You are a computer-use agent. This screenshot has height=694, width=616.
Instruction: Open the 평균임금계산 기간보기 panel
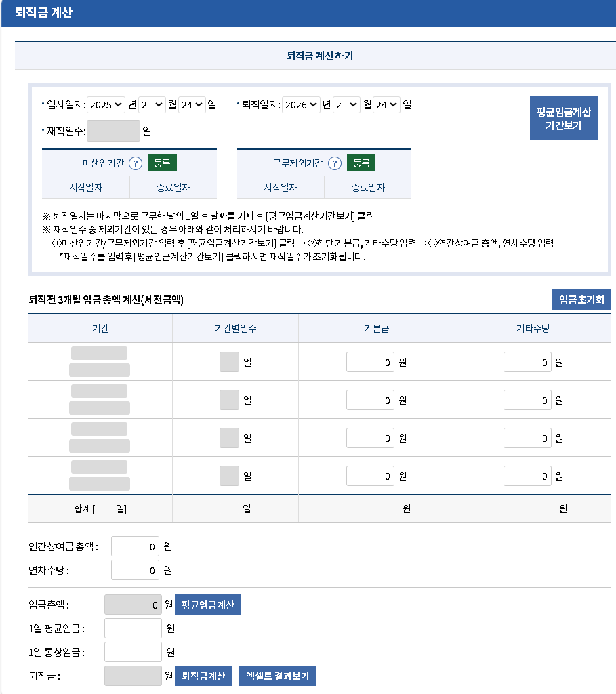[x=563, y=118]
